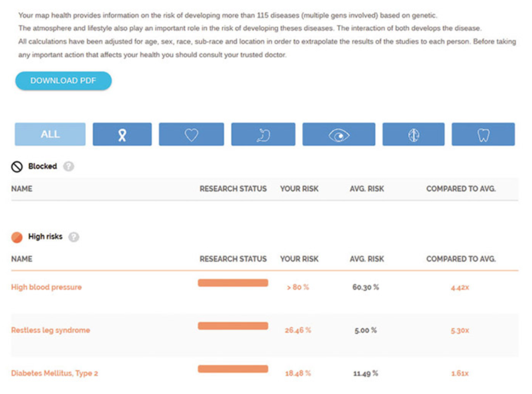Click NAME header in High risks table
Screen dimensions: 532x394
coord(22,259)
